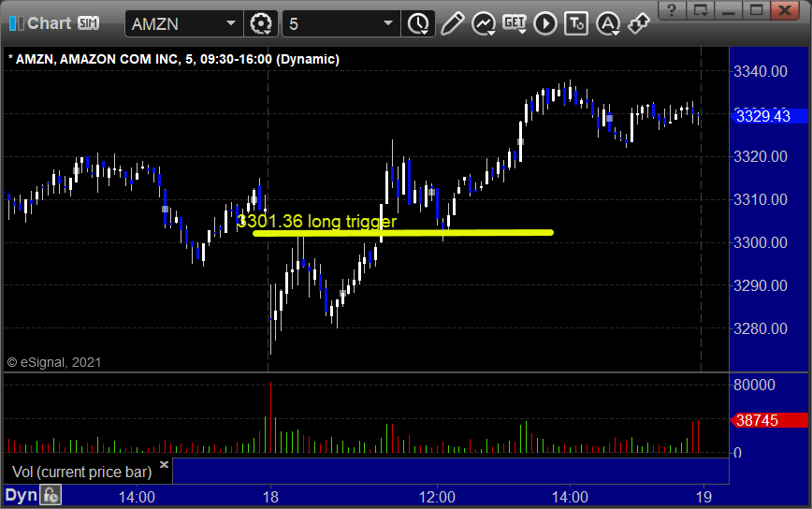Click the window link/pop-out icon in title bar
The image size is (812, 509).
[701, 10]
